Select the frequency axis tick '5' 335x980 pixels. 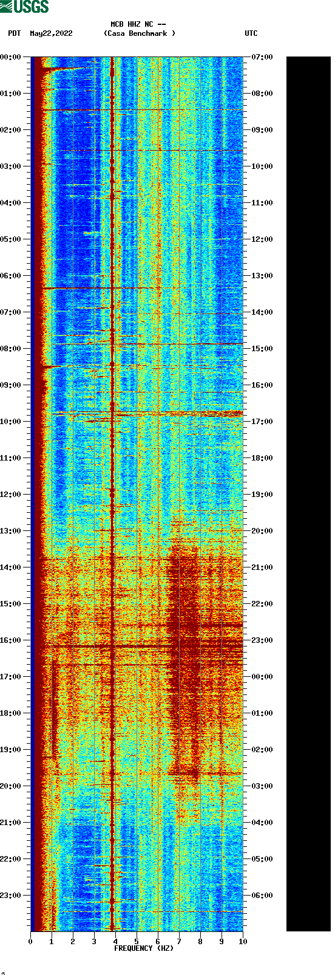(137, 942)
